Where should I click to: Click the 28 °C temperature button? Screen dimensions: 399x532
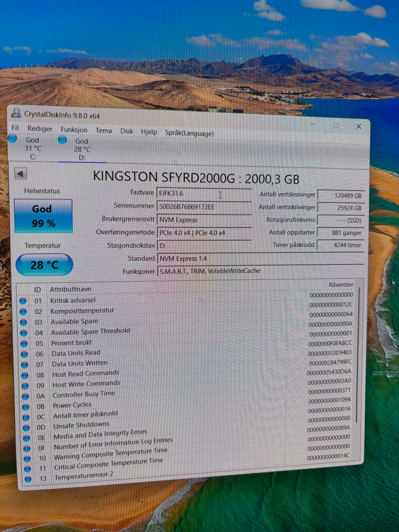click(44, 265)
